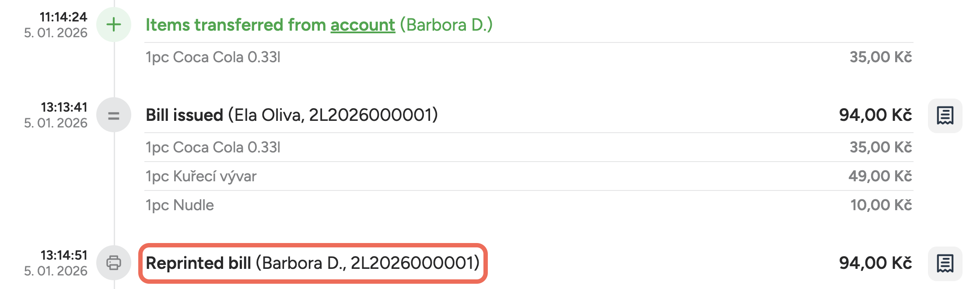Open the receipt icon for the issued bill
The image size is (980, 289).
[945, 116]
